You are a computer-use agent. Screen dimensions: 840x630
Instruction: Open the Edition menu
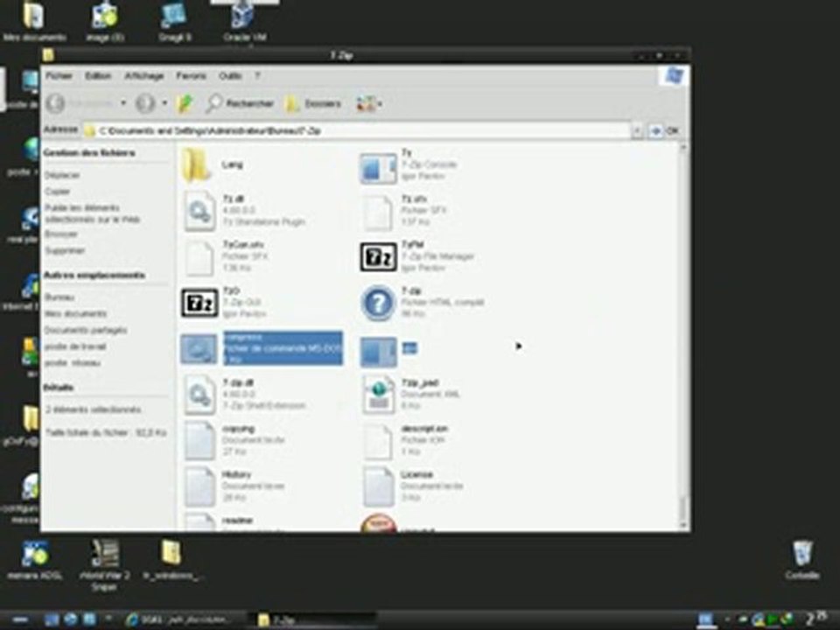point(98,76)
